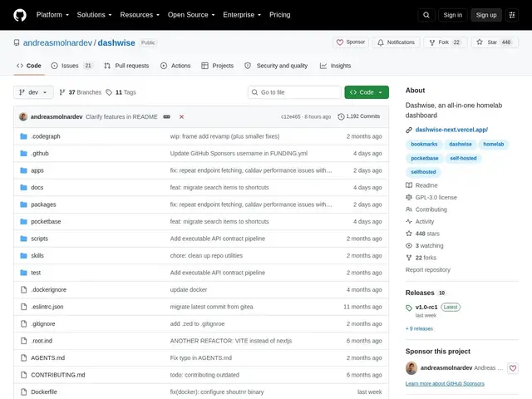
Task: Select the pocketbase topic tag
Action: [x=425, y=158]
